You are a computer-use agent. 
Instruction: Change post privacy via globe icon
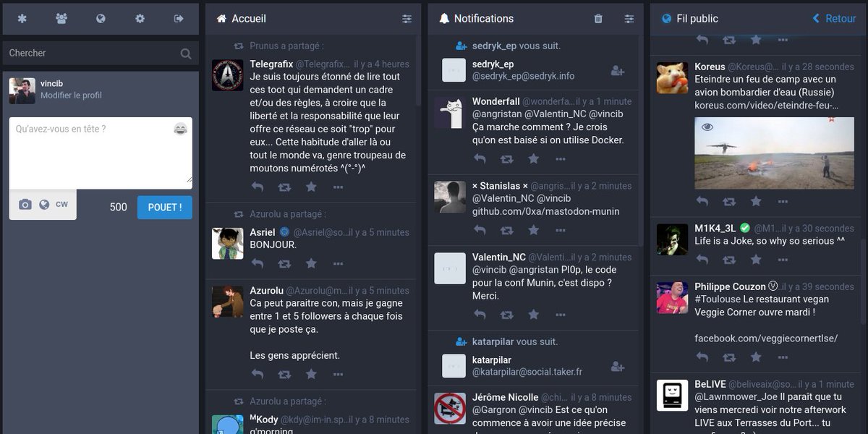click(x=44, y=205)
